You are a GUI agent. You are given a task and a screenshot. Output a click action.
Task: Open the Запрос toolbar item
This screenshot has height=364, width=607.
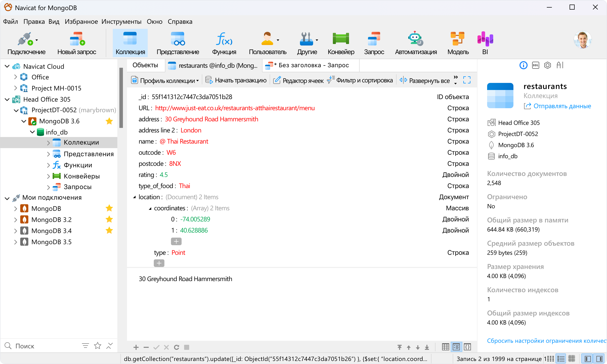pos(374,43)
